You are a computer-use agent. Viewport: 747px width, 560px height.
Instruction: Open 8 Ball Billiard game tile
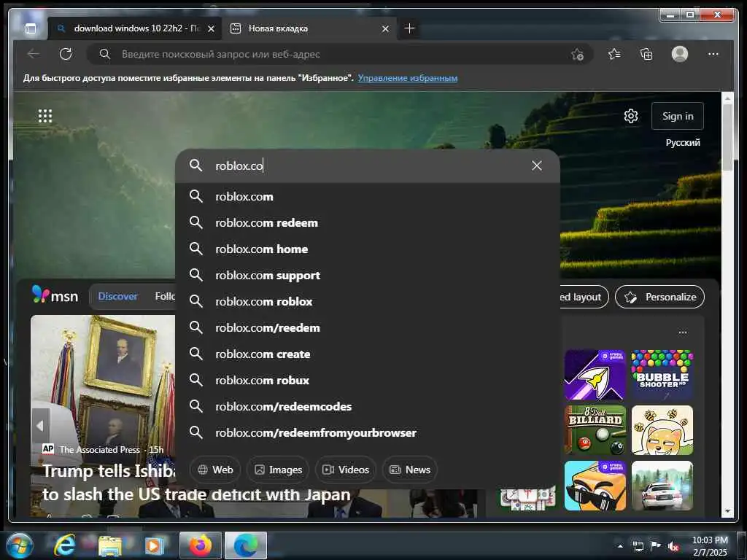click(595, 430)
